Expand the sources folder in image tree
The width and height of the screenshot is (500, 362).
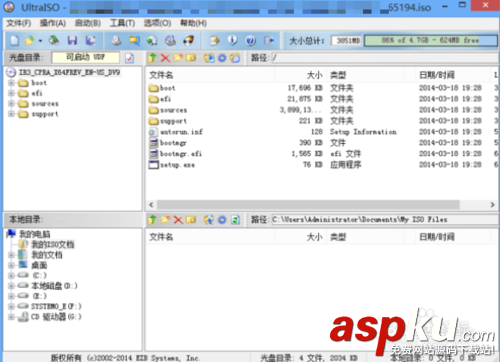(x=11, y=103)
